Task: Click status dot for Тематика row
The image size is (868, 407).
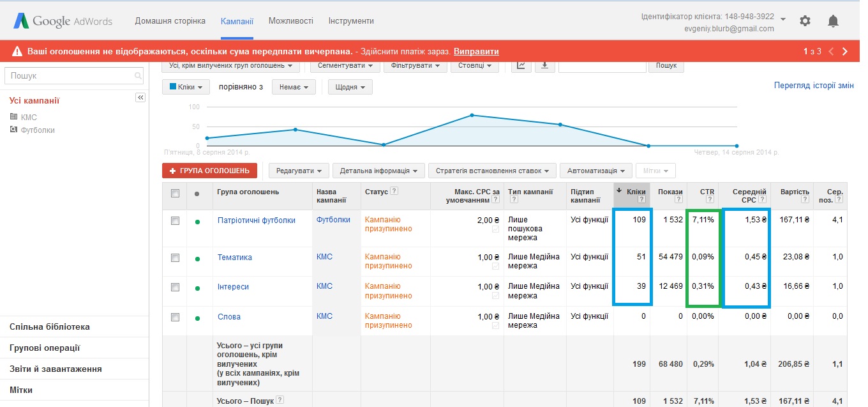Action: 198,259
